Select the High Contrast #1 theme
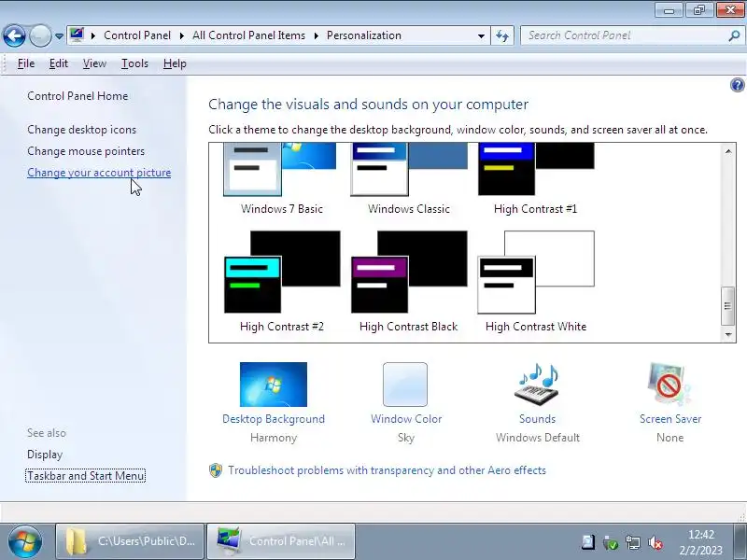This screenshot has height=560, width=747. 535,178
